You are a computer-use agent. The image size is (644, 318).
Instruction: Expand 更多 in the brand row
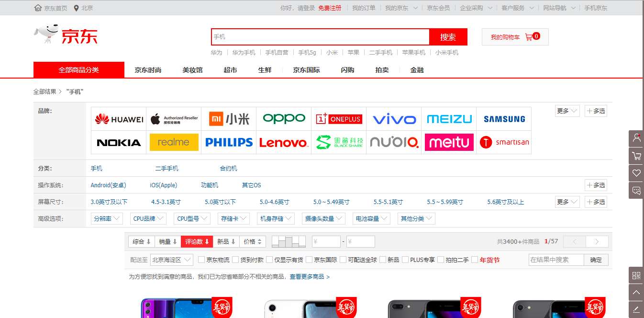coord(567,111)
